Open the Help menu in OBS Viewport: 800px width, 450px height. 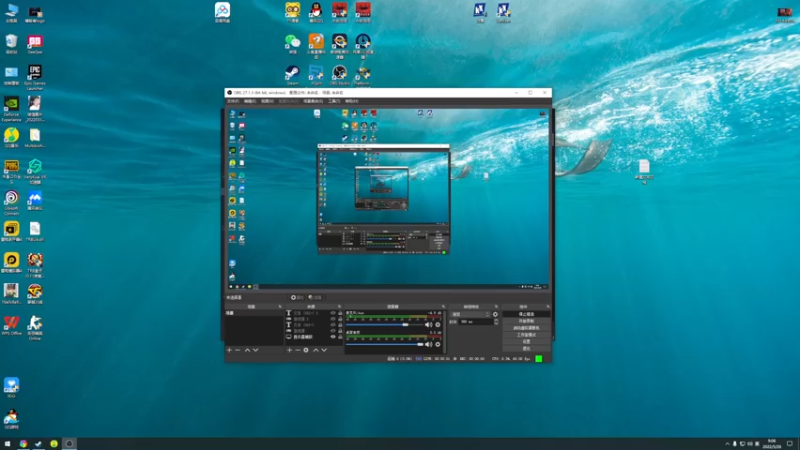click(x=351, y=101)
